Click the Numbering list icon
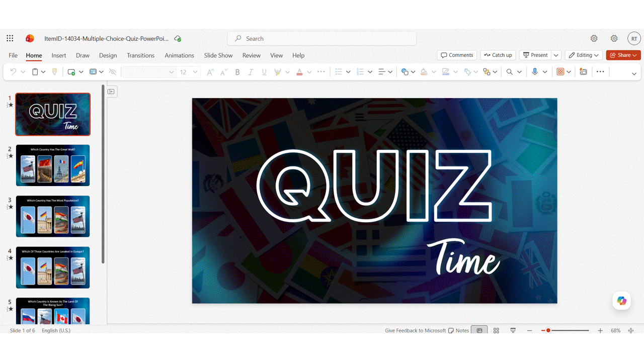This screenshot has height=362, width=644. [x=360, y=72]
